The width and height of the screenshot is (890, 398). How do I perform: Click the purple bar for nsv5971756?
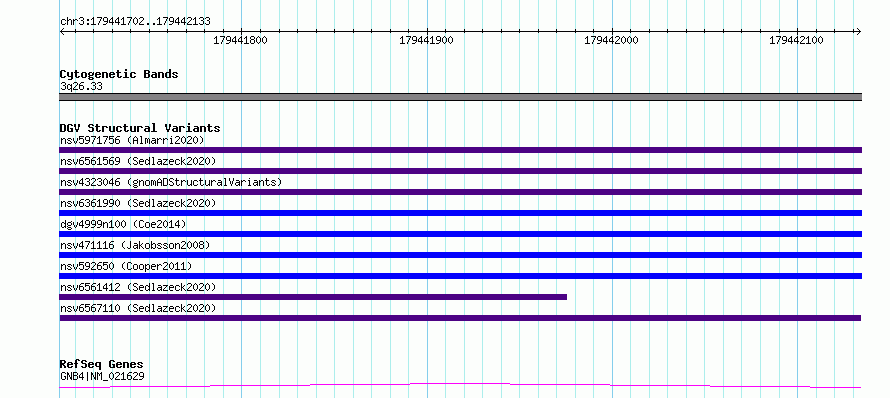460,150
